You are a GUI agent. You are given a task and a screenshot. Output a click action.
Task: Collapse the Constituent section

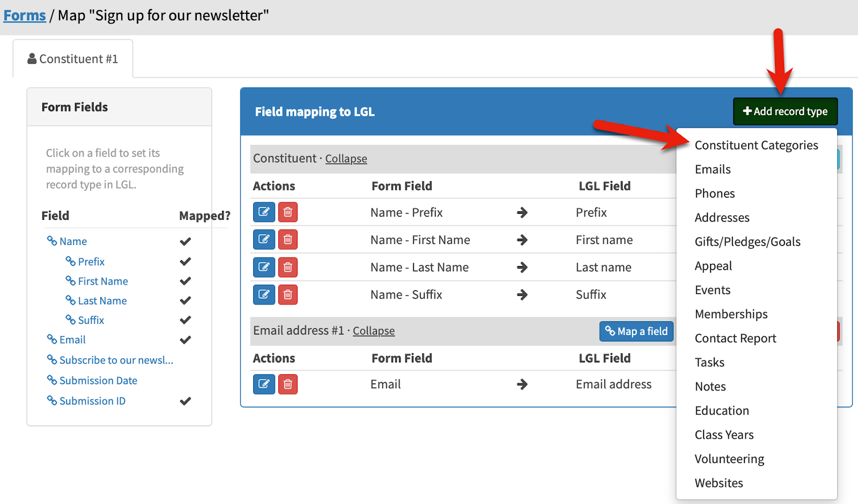346,159
